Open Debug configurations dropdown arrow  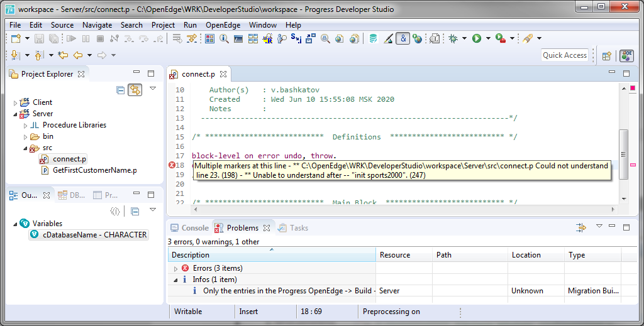click(465, 38)
